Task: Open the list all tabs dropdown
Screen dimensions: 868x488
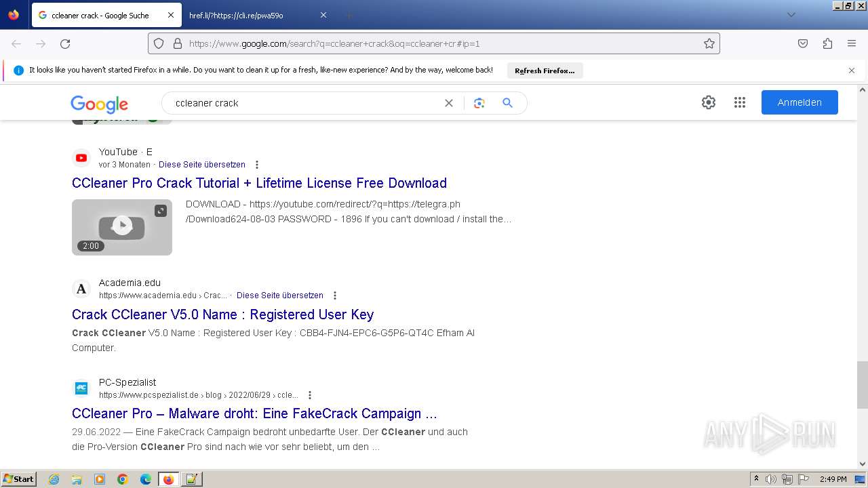Action: (x=791, y=15)
